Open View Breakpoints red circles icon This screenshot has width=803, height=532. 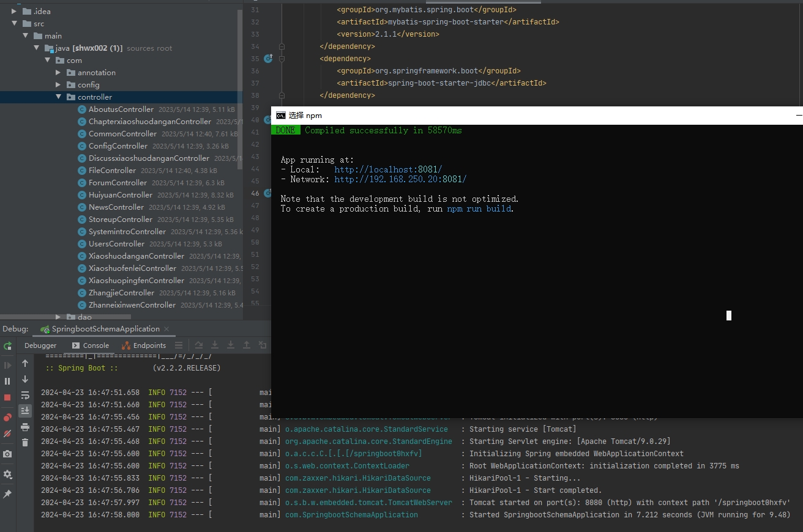7,418
